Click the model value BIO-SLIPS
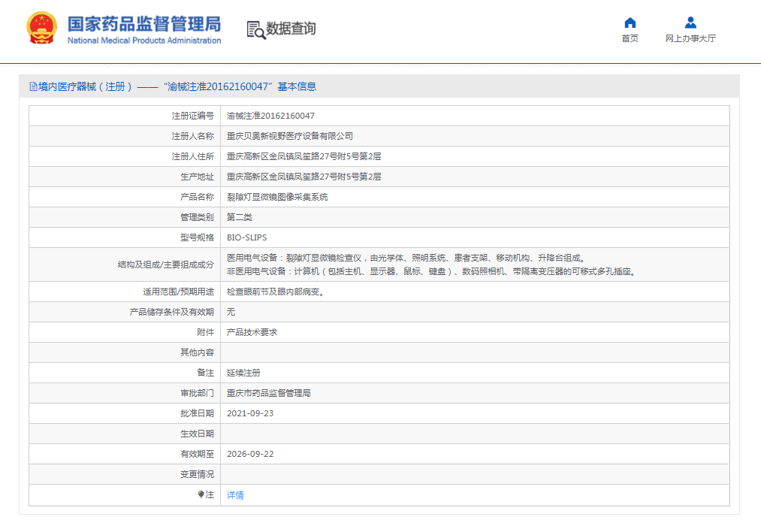 (246, 237)
